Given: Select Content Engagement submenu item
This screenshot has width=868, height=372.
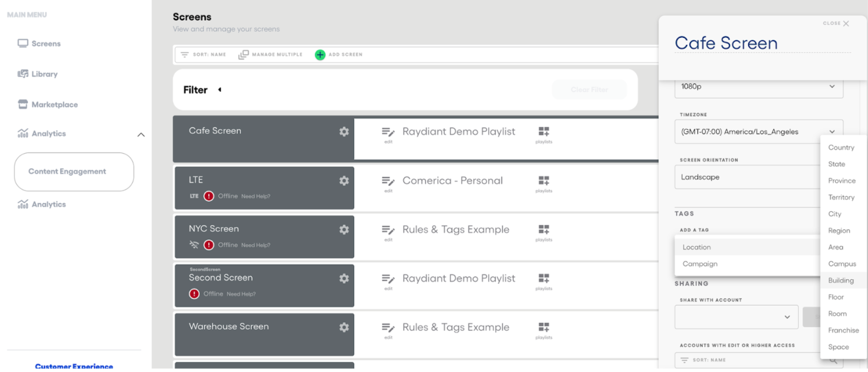Looking at the screenshot, I should click(74, 171).
